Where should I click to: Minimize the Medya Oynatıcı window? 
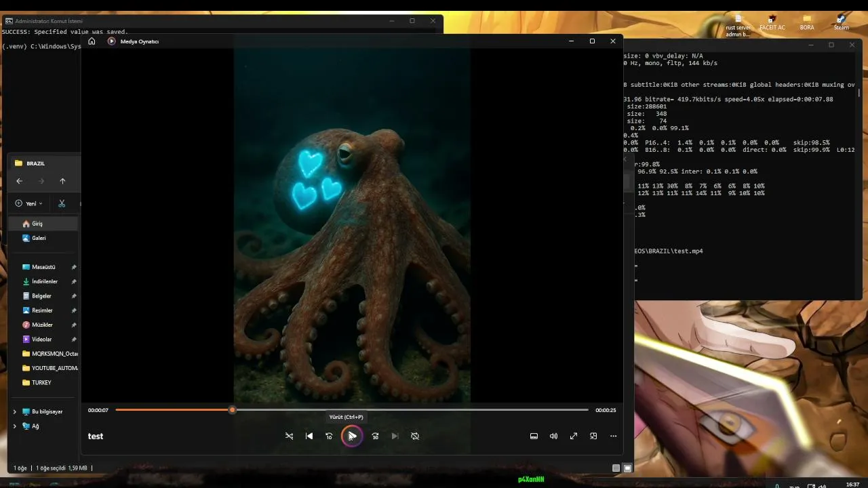[572, 41]
